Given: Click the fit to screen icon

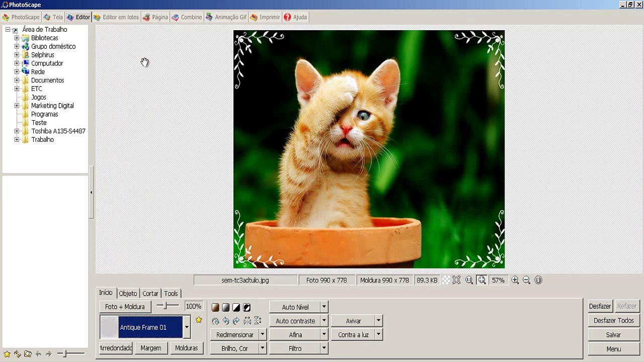Looking at the screenshot, I should (x=456, y=280).
